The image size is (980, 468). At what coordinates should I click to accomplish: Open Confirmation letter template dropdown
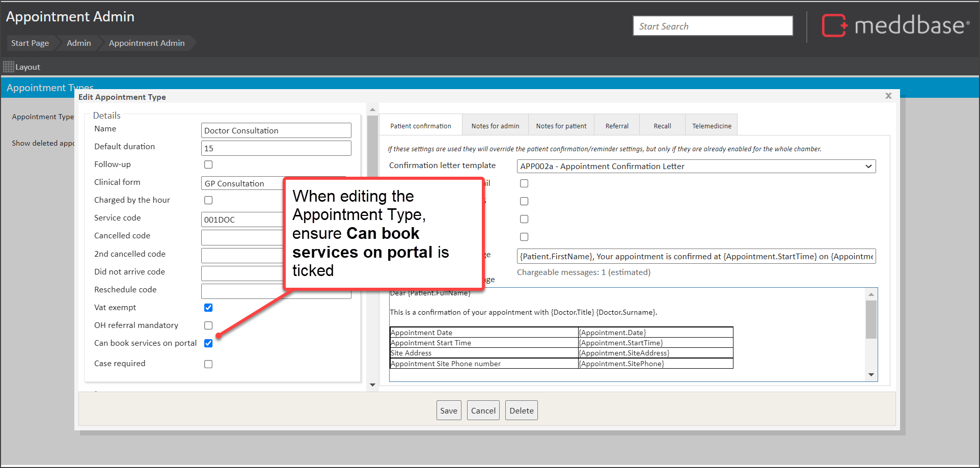[696, 167]
